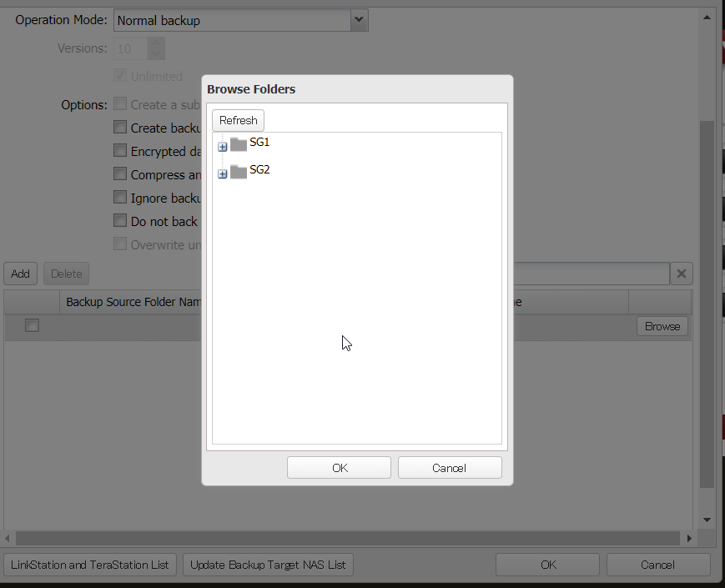Add a backup source folder row

click(20, 274)
